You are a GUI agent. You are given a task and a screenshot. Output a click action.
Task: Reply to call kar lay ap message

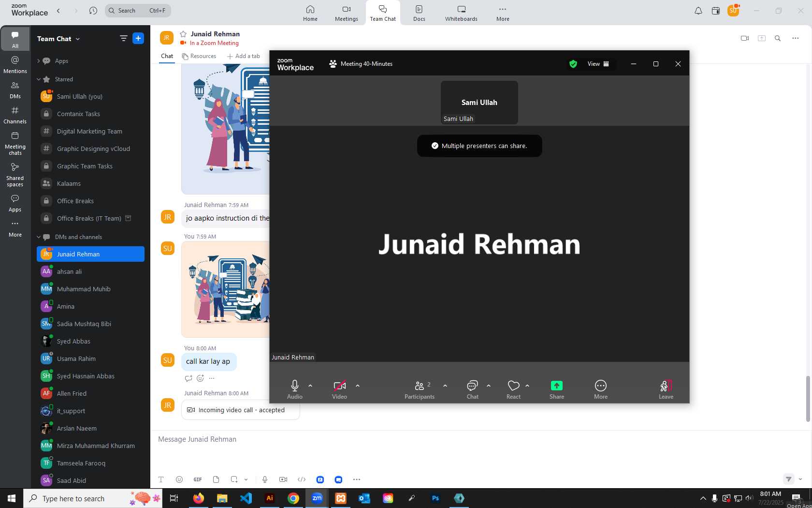coord(188,378)
